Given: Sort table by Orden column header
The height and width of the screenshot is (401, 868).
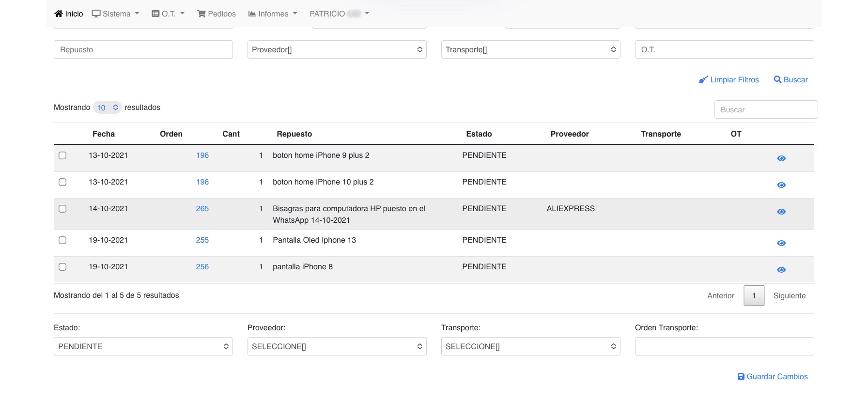Looking at the screenshot, I should (171, 134).
